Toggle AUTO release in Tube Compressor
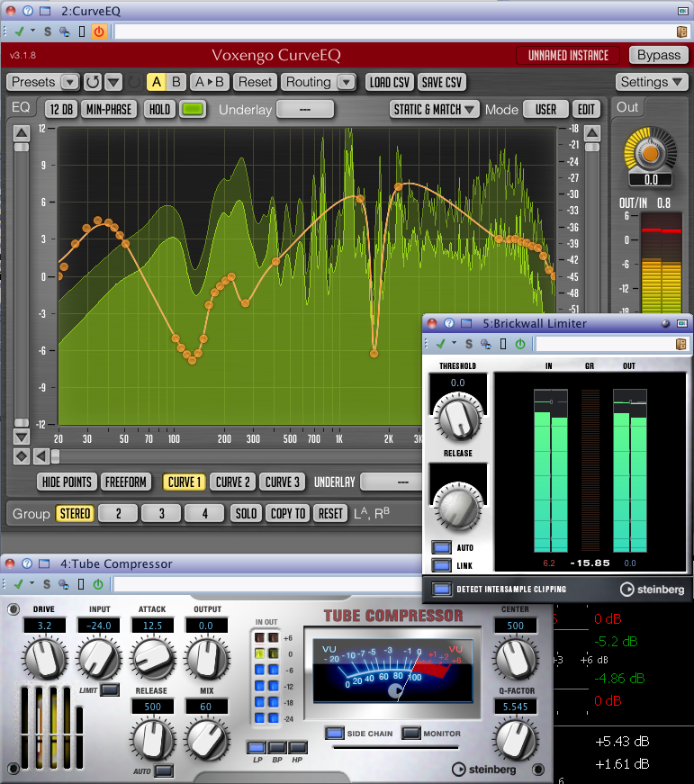694x784 pixels. coord(164,771)
